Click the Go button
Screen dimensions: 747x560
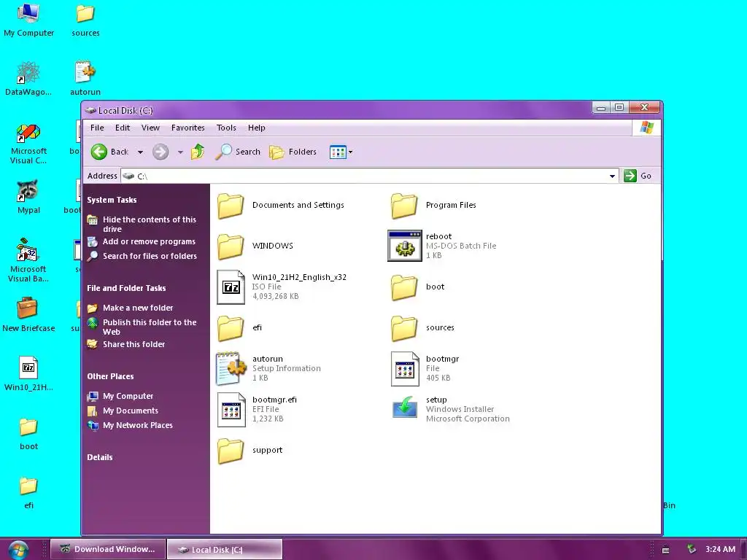tap(638, 176)
